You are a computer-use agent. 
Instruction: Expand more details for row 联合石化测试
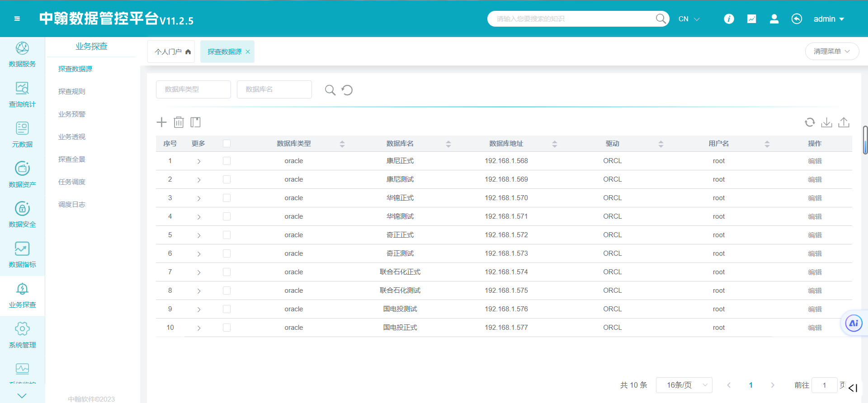click(198, 291)
